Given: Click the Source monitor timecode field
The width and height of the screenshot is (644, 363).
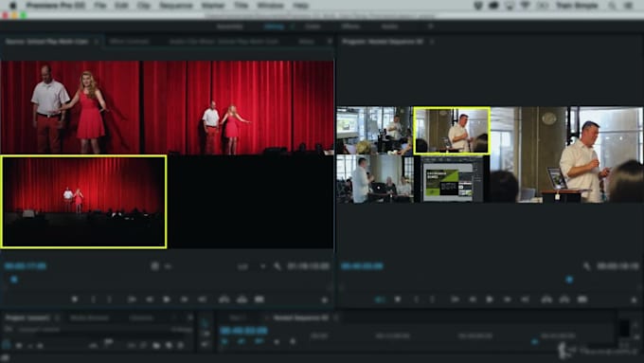Looking at the screenshot, I should [26, 266].
